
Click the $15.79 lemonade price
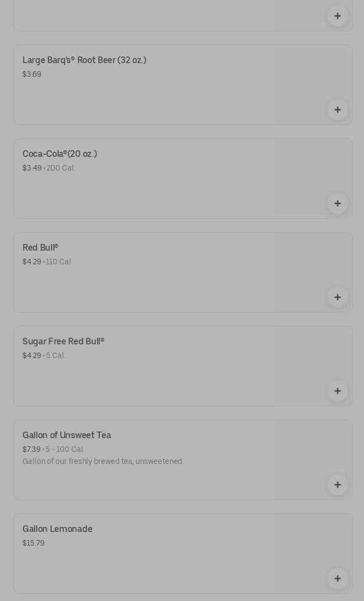33,543
